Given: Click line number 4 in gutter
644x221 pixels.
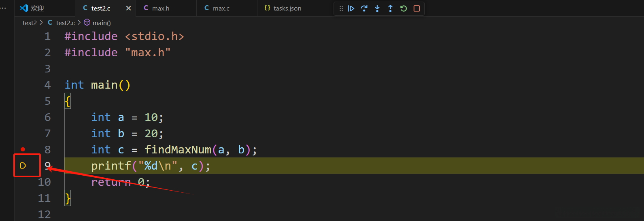Looking at the screenshot, I should point(48,85).
